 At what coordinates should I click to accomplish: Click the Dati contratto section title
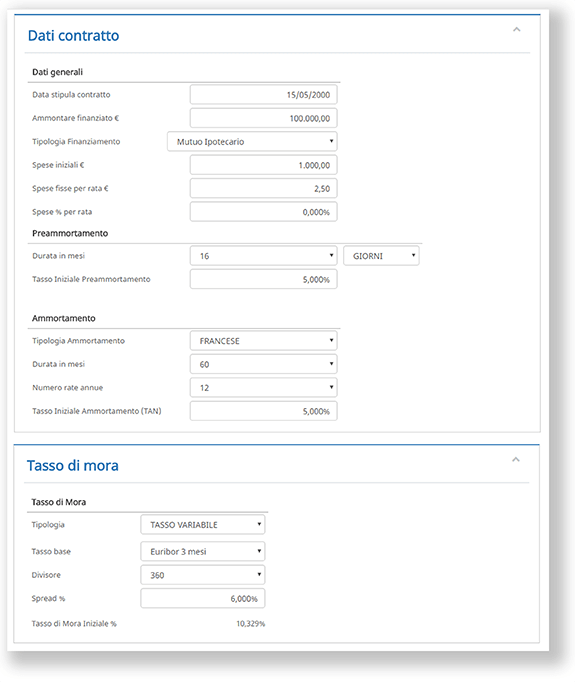click(74, 35)
